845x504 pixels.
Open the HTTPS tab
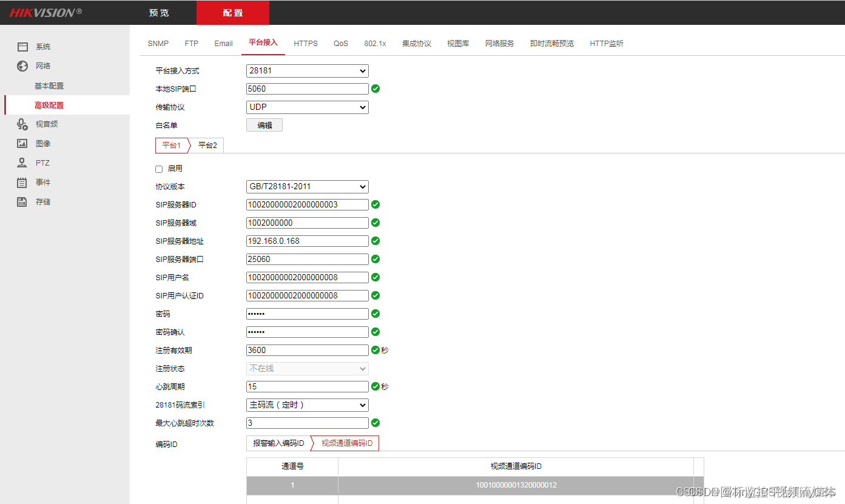pyautogui.click(x=306, y=44)
